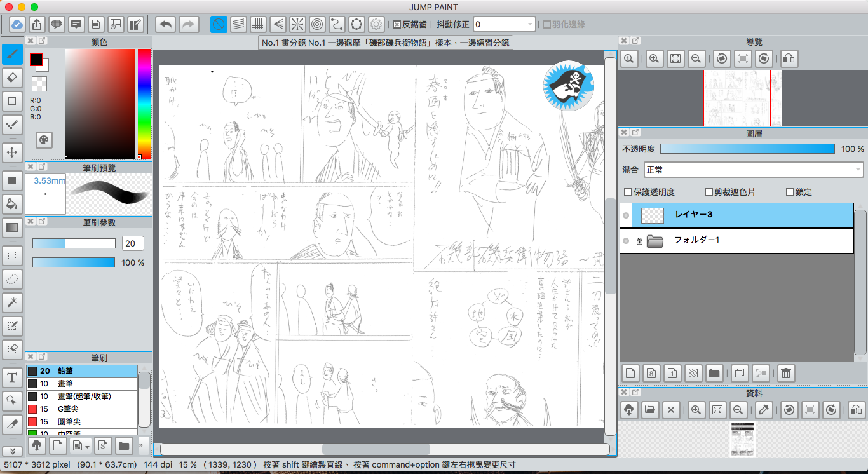Hide the レイヤー3 layer
Image resolution: width=868 pixels, height=474 pixels.
tap(626, 215)
